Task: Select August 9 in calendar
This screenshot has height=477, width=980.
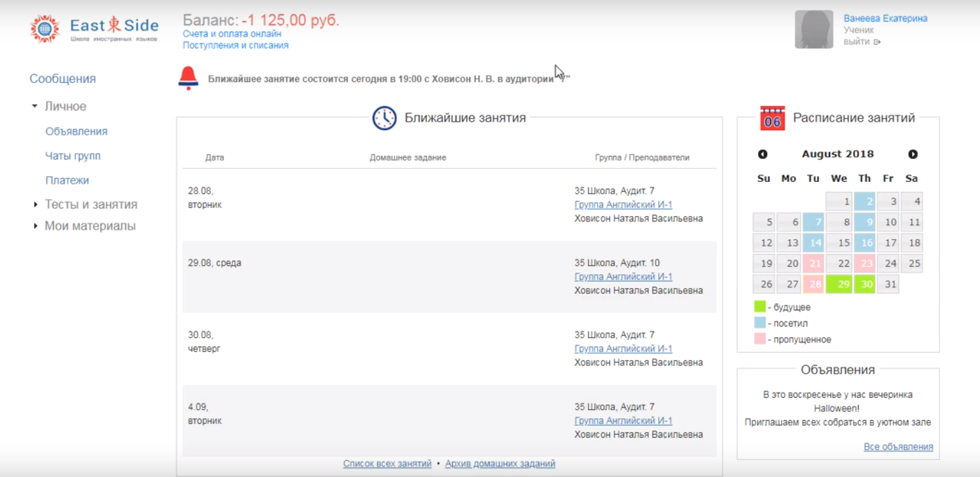Action: click(x=865, y=222)
